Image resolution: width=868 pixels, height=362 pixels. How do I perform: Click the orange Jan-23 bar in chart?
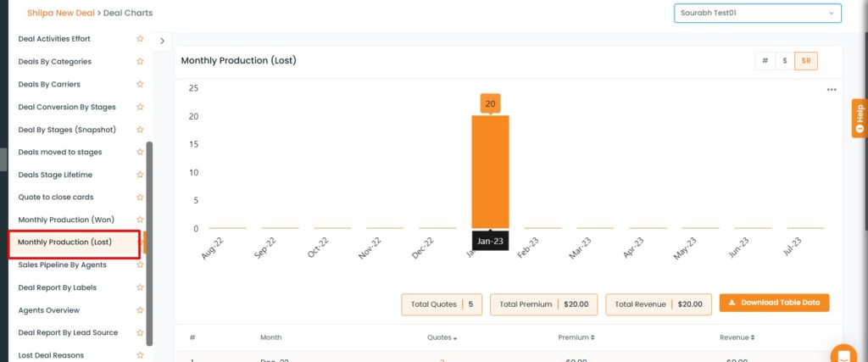coord(490,171)
